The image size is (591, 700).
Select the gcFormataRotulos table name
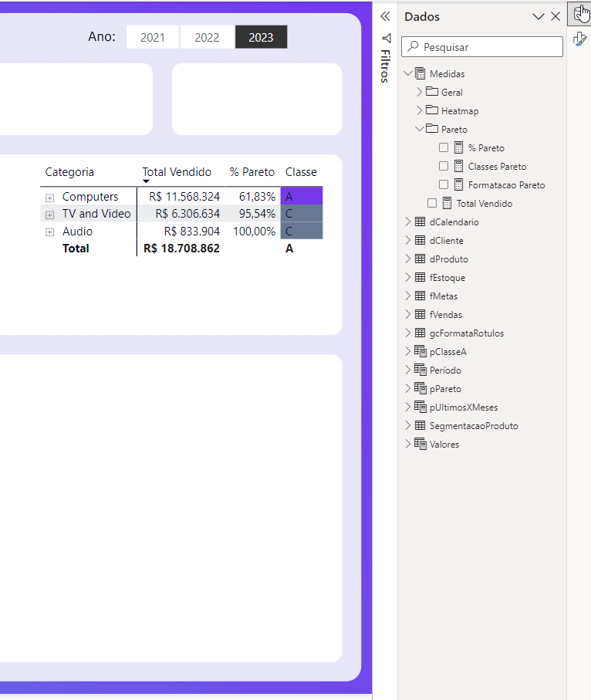(467, 333)
